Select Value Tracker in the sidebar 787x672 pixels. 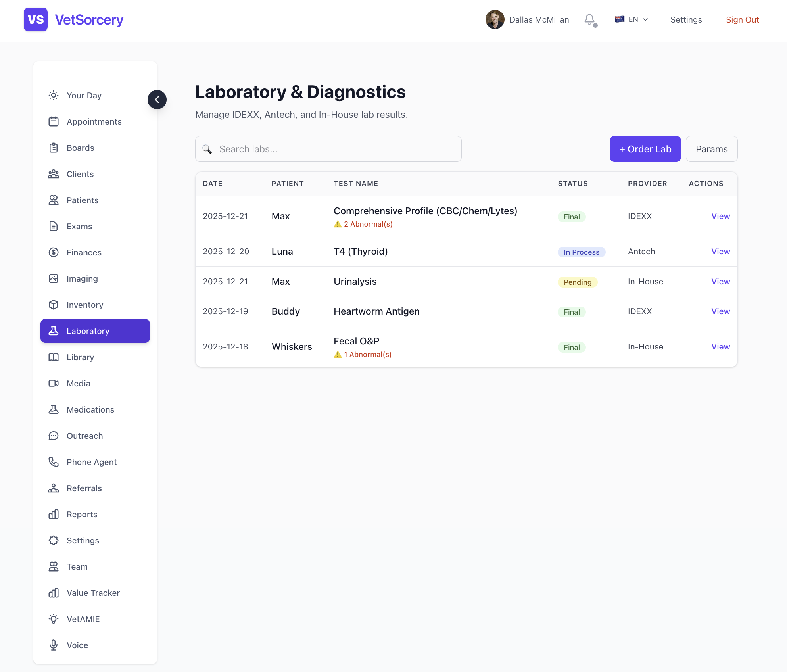(x=93, y=593)
